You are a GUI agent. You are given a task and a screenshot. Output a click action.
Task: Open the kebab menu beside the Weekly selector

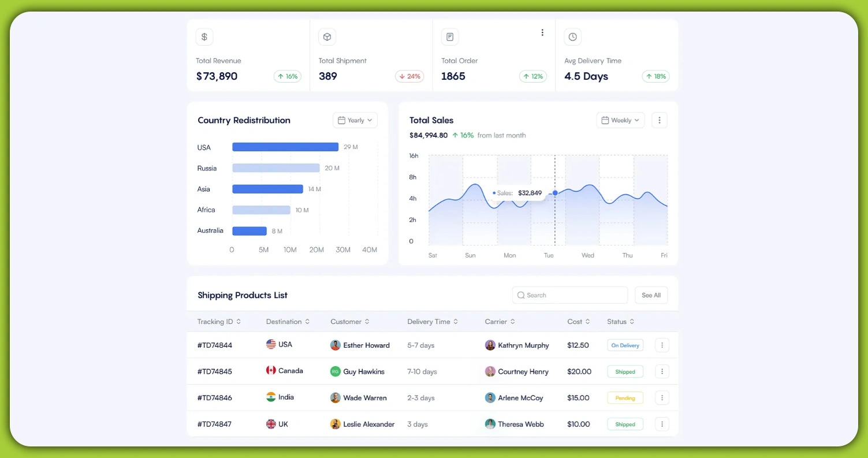click(x=660, y=120)
